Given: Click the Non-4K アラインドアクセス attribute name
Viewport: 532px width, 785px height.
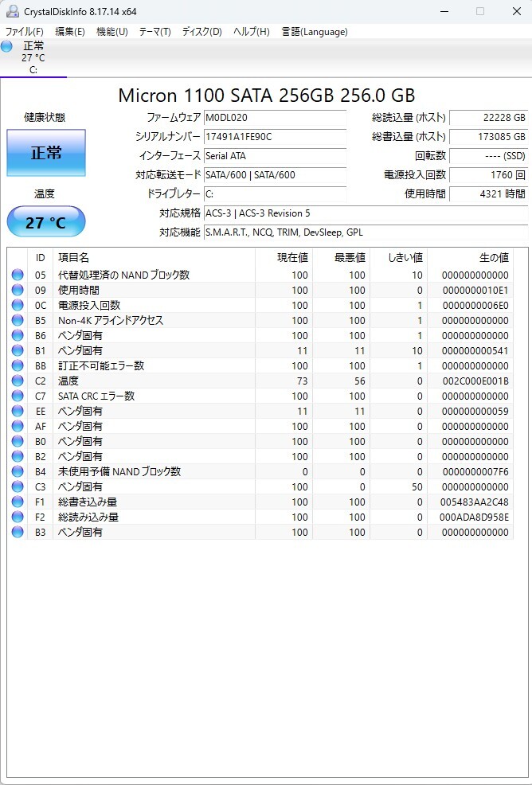Looking at the screenshot, I should tap(111, 320).
